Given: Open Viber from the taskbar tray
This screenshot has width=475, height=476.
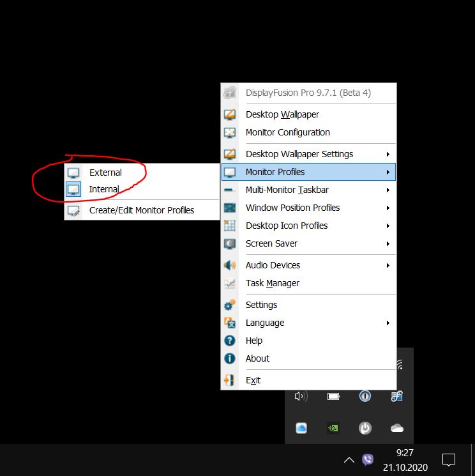Looking at the screenshot, I should click(x=368, y=459).
